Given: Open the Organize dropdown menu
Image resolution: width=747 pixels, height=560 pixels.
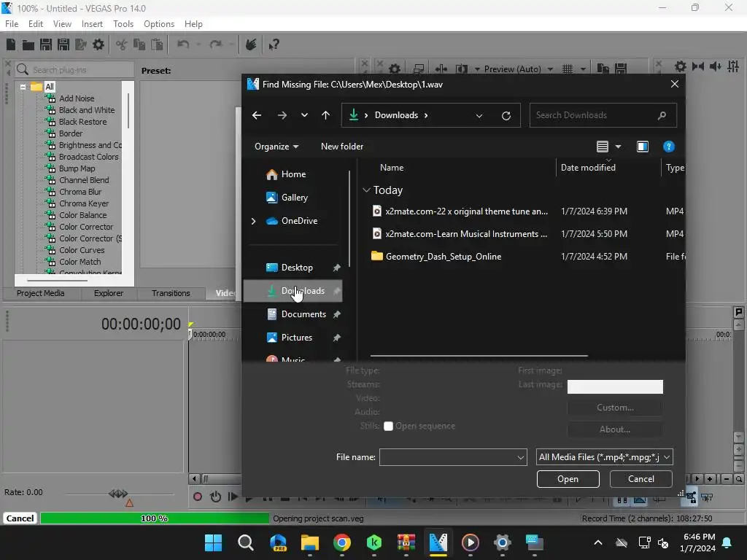Looking at the screenshot, I should 276,147.
